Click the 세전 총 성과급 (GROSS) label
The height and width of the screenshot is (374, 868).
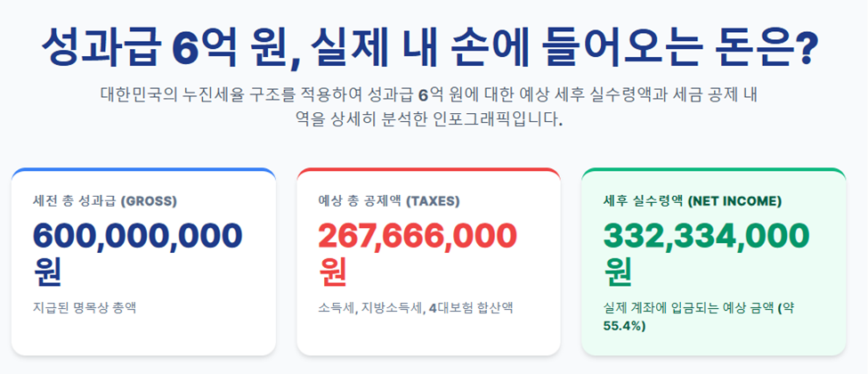(105, 201)
